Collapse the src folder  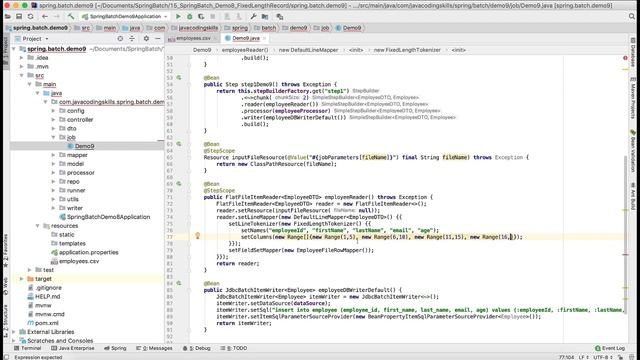(x=22, y=76)
